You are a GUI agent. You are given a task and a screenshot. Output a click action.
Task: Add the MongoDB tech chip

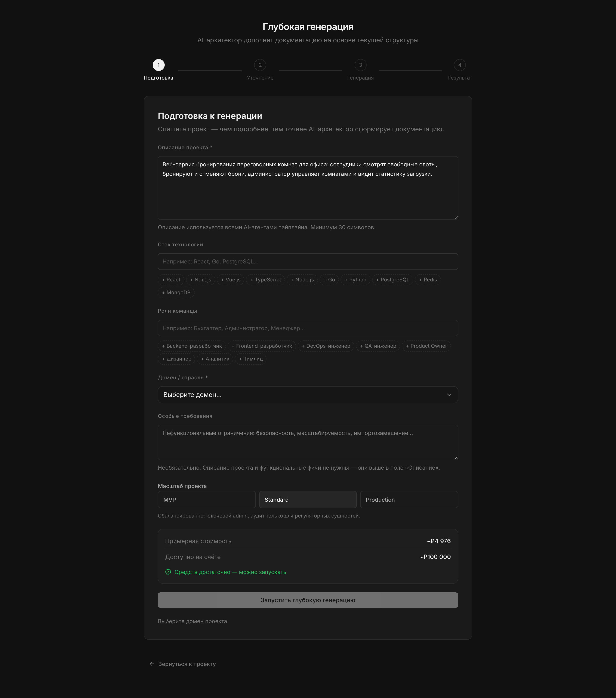(176, 293)
